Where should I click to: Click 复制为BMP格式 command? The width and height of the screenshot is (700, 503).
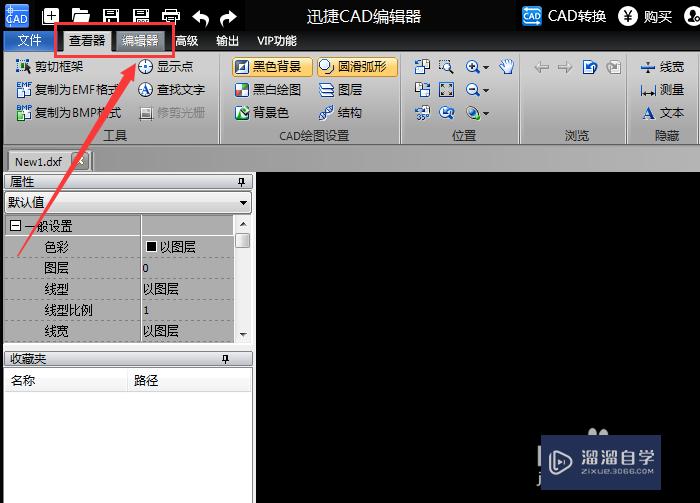tap(68, 112)
